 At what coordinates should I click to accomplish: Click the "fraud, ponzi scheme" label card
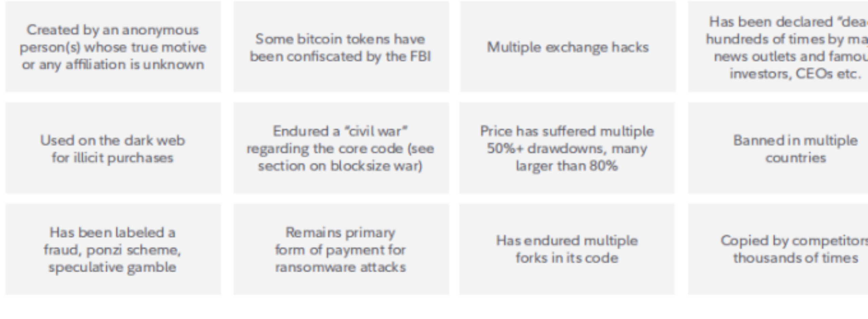113,249
